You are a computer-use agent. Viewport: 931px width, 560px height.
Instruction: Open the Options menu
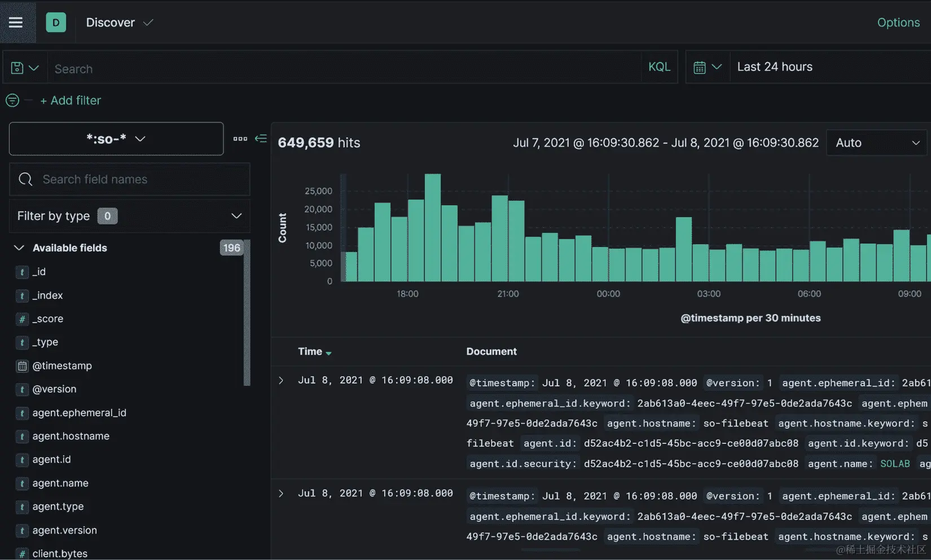pos(898,23)
